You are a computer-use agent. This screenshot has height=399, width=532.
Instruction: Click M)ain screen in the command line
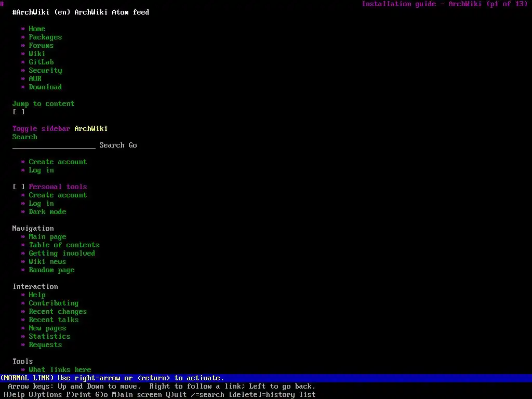click(137, 395)
